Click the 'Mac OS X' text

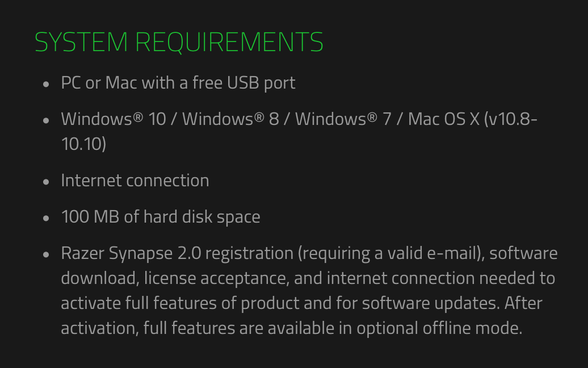[x=443, y=119]
